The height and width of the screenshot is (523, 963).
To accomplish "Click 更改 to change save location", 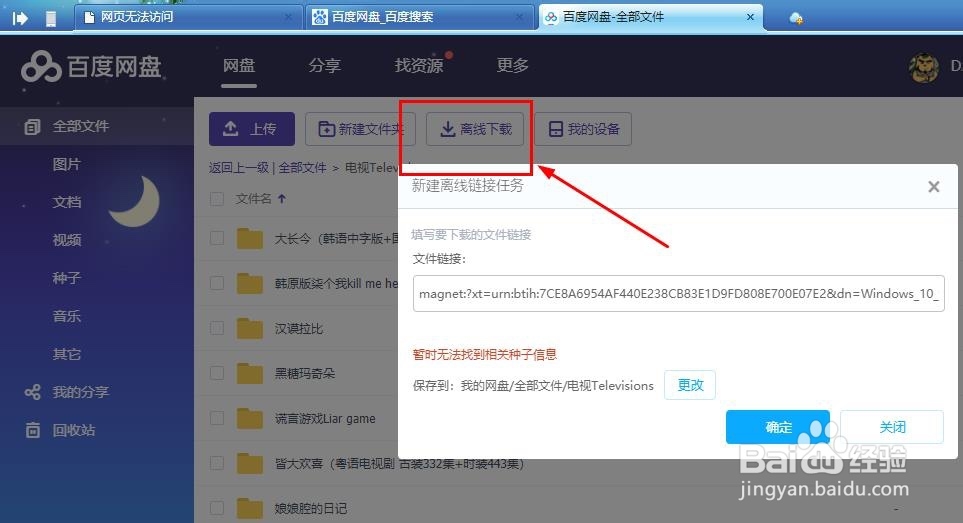I will point(690,385).
